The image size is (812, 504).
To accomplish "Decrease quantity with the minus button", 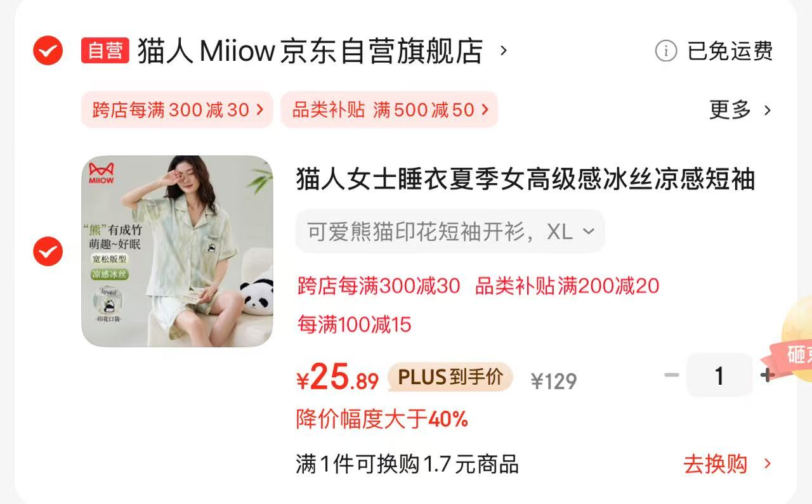I will [671, 375].
